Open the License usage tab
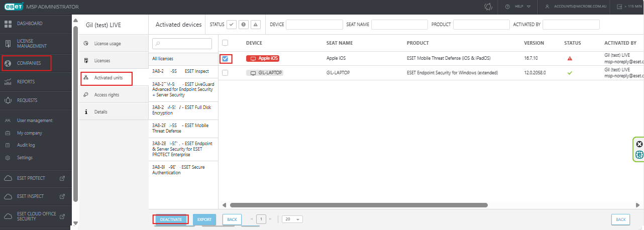 tap(114, 44)
